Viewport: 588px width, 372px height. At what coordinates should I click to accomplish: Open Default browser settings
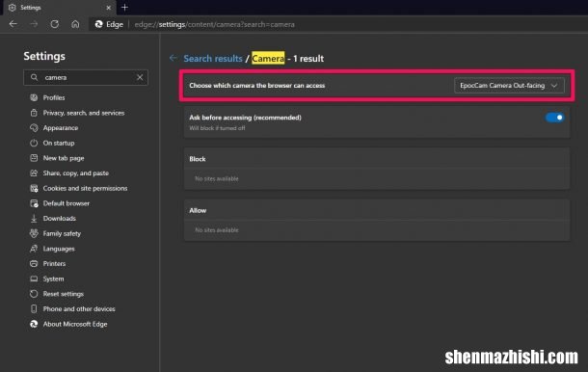coord(66,203)
